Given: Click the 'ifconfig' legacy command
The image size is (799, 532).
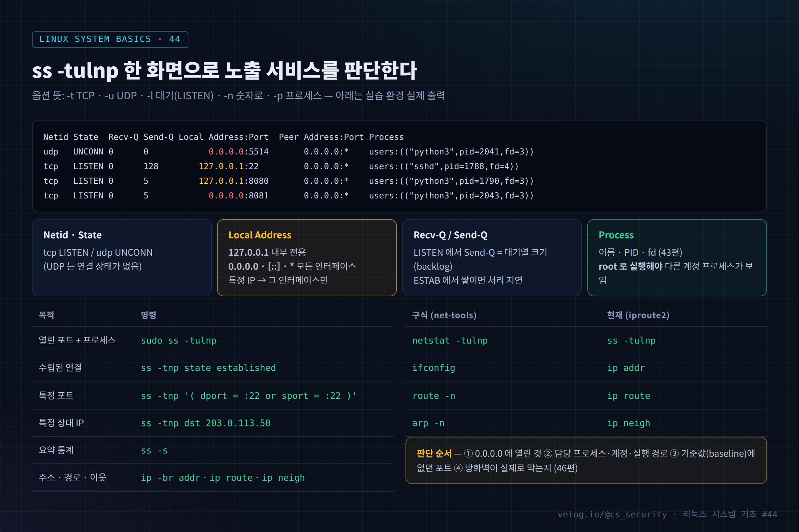Looking at the screenshot, I should tap(433, 368).
